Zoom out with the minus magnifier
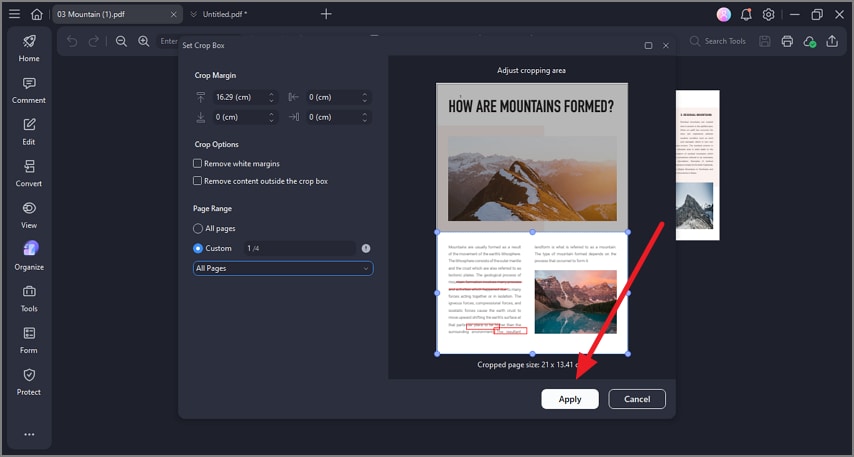This screenshot has width=854, height=457. [121, 41]
